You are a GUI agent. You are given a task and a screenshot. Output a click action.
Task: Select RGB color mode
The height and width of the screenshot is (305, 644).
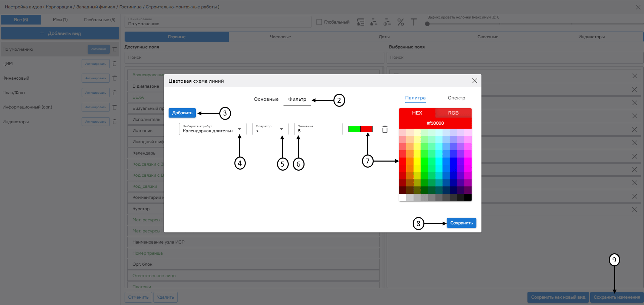click(x=453, y=113)
